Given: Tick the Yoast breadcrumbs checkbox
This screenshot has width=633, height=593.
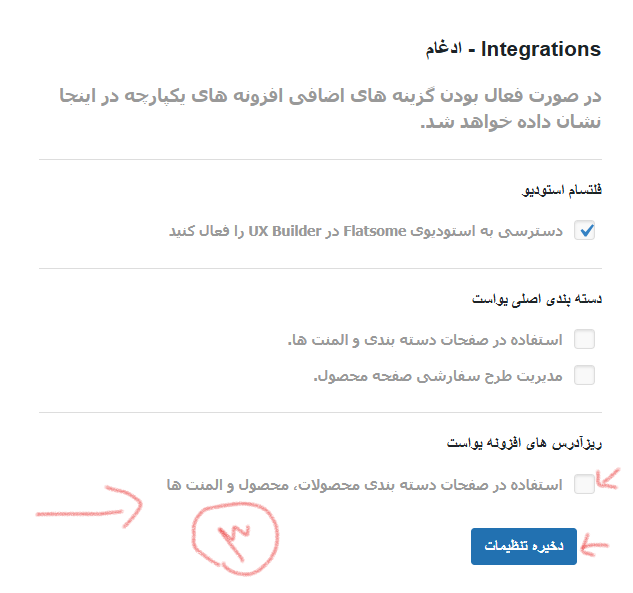Looking at the screenshot, I should 584,484.
